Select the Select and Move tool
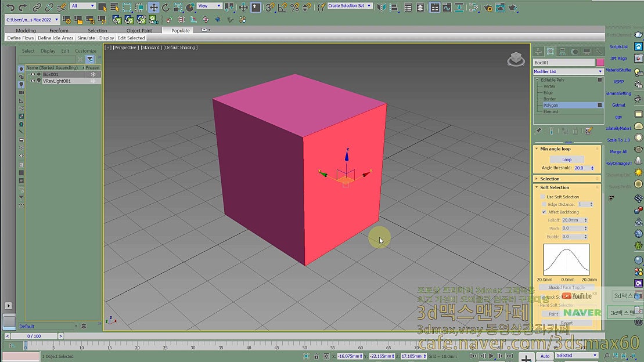Viewport: 644px width, 362px height. tap(154, 7)
